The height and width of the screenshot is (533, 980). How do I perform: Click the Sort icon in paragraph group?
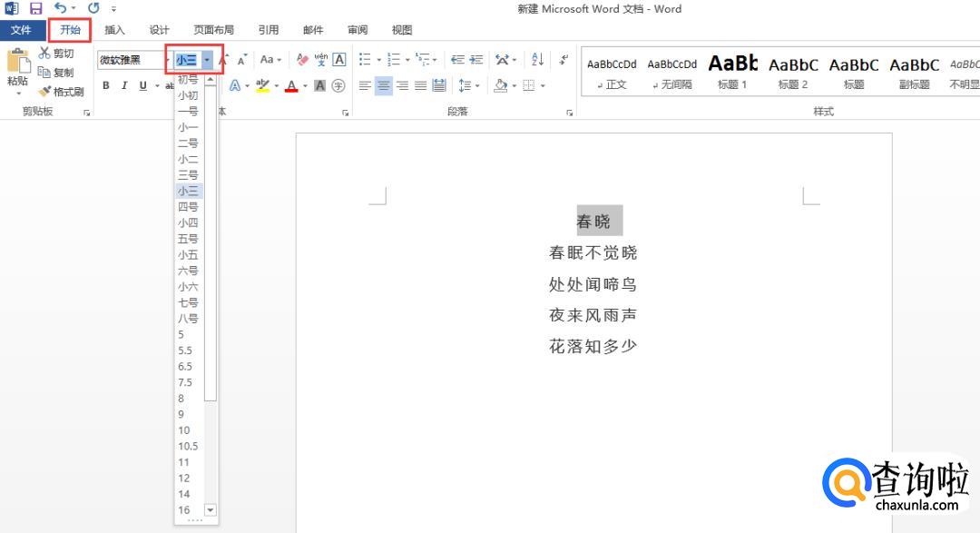pos(537,60)
